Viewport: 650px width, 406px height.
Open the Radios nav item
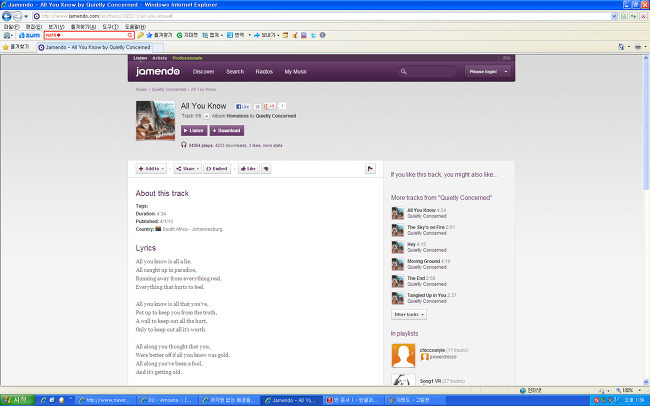pyautogui.click(x=264, y=72)
